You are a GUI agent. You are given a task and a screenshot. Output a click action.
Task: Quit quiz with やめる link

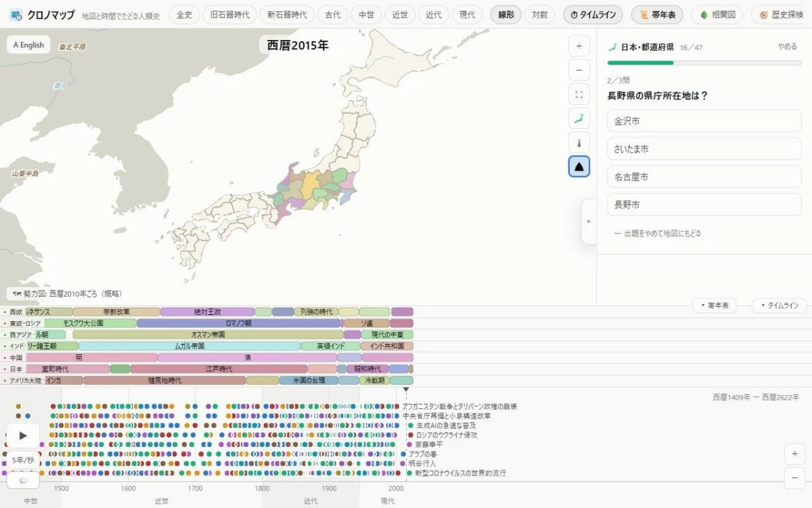pyautogui.click(x=787, y=47)
